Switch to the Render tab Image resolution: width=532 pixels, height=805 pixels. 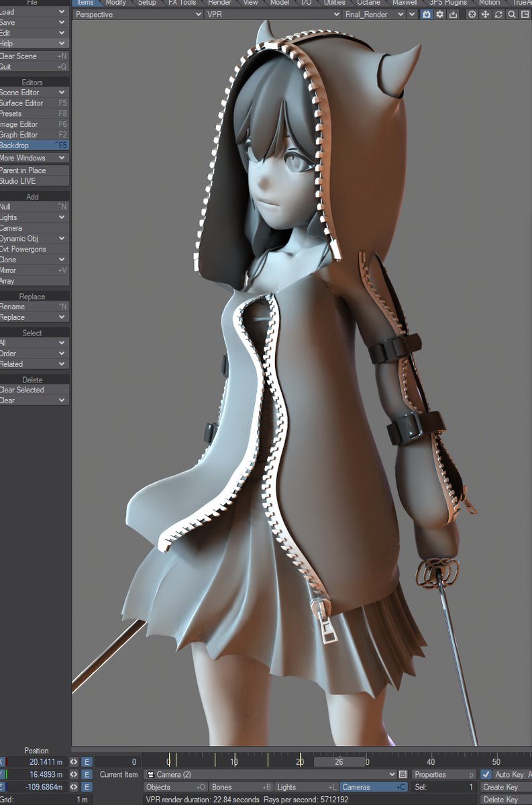point(219,3)
